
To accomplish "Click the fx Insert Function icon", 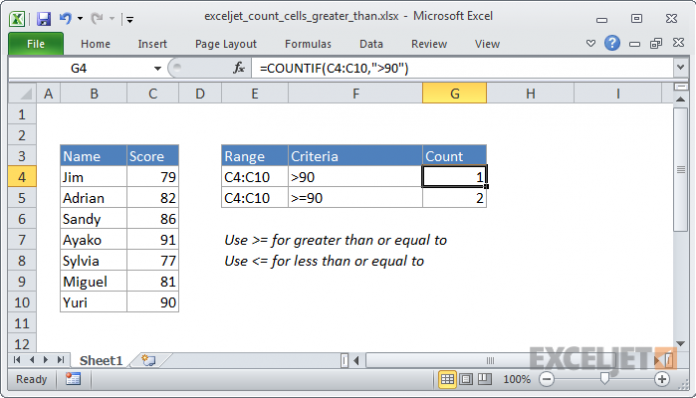I will [x=239, y=68].
